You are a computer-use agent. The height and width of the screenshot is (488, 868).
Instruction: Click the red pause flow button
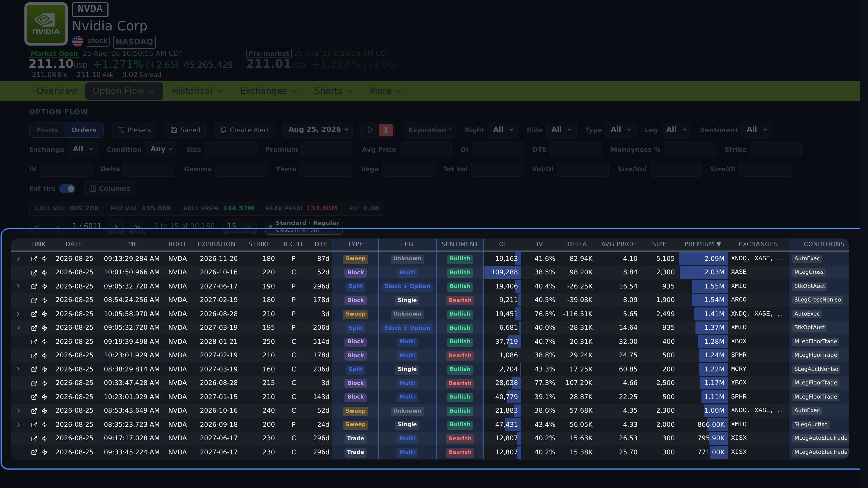386,130
